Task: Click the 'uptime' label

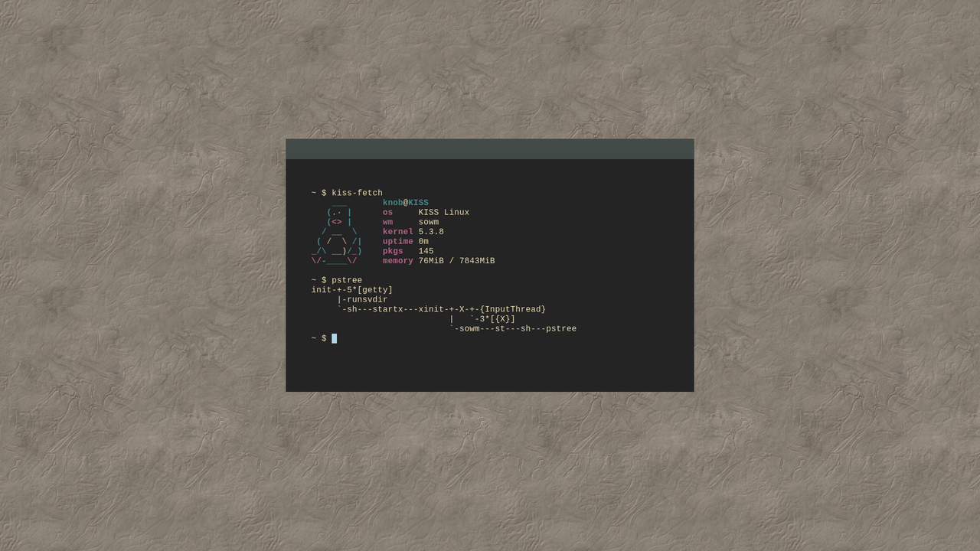Action: coord(398,242)
